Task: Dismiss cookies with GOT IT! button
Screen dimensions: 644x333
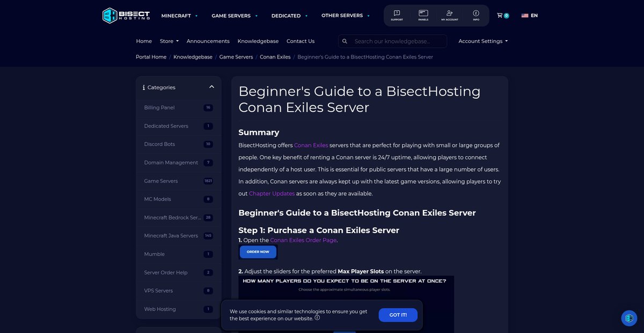Action: pyautogui.click(x=398, y=315)
